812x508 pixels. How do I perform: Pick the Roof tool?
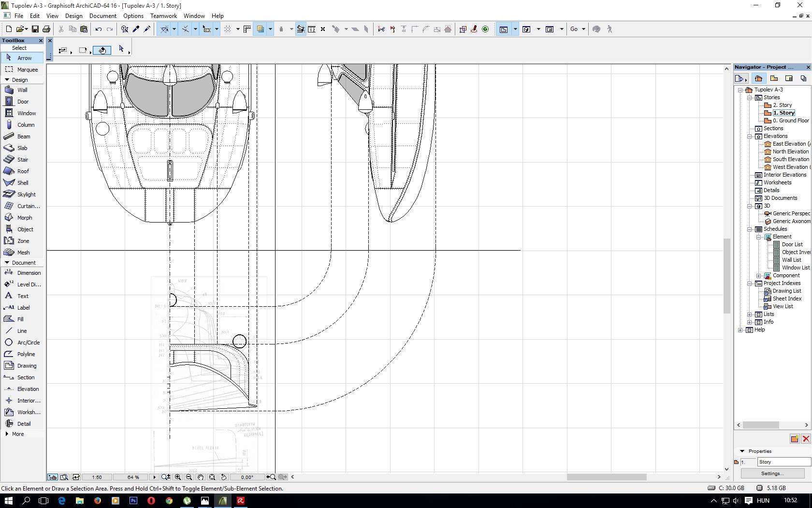pos(23,171)
